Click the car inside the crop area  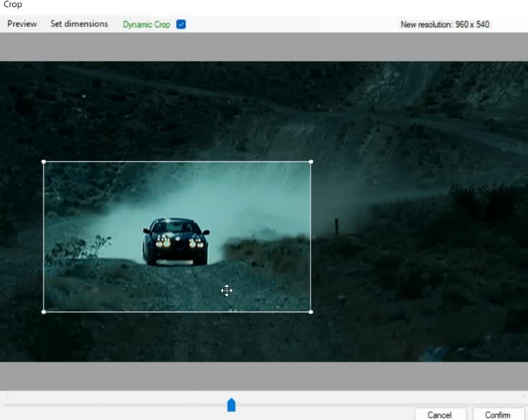tap(176, 241)
